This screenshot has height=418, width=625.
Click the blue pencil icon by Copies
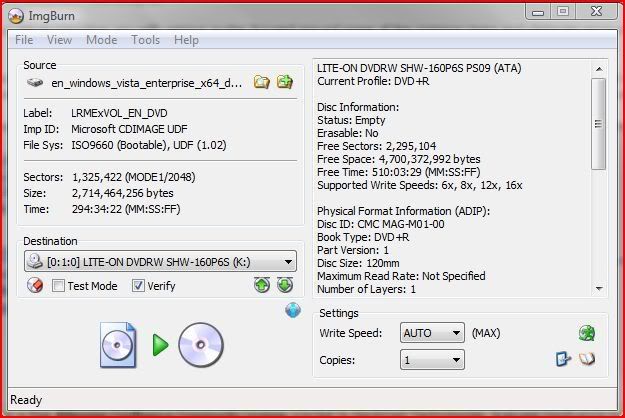pyautogui.click(x=563, y=359)
